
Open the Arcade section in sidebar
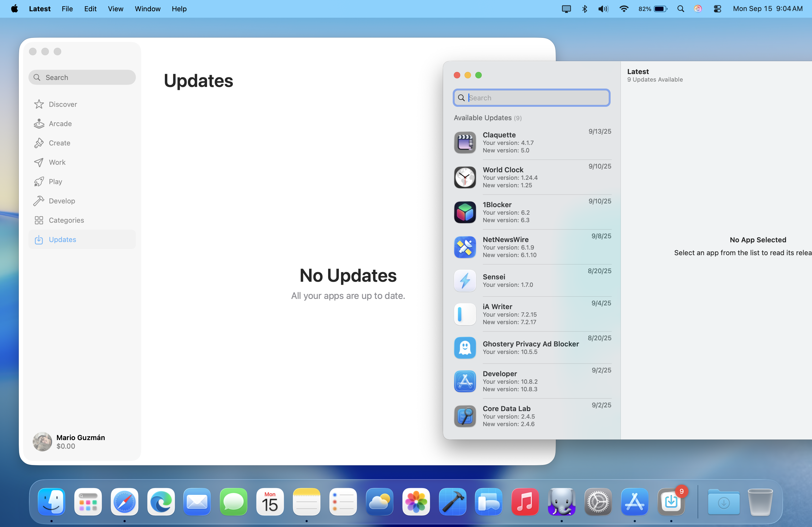click(60, 124)
